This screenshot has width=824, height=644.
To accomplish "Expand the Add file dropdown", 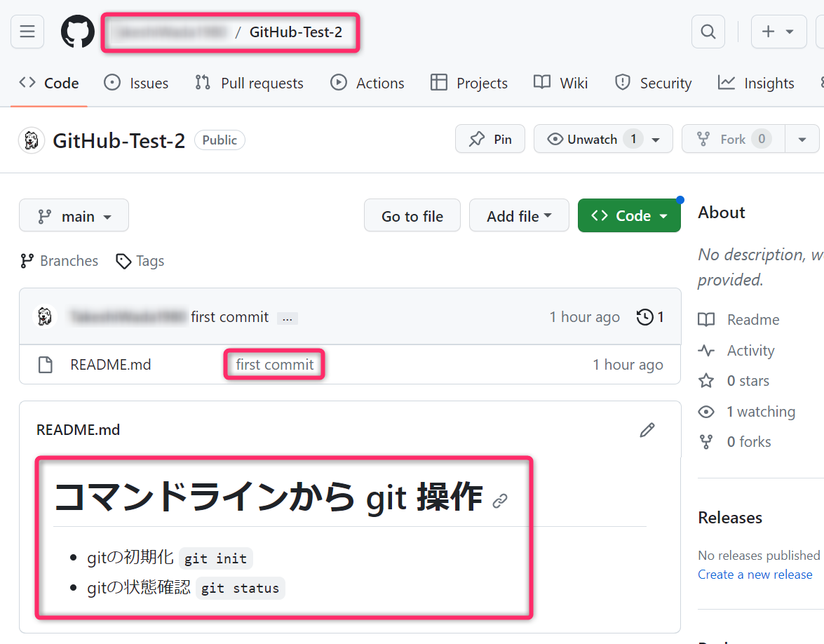I will (x=518, y=216).
